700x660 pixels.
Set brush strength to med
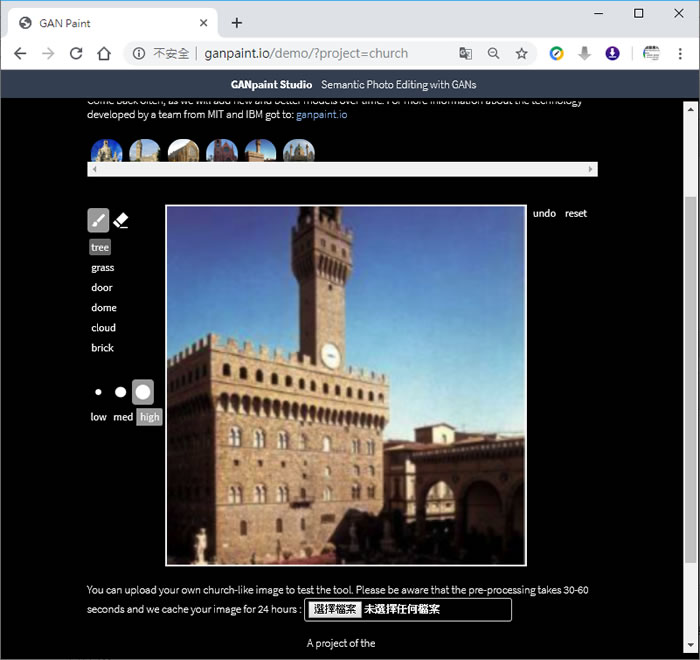(x=123, y=417)
